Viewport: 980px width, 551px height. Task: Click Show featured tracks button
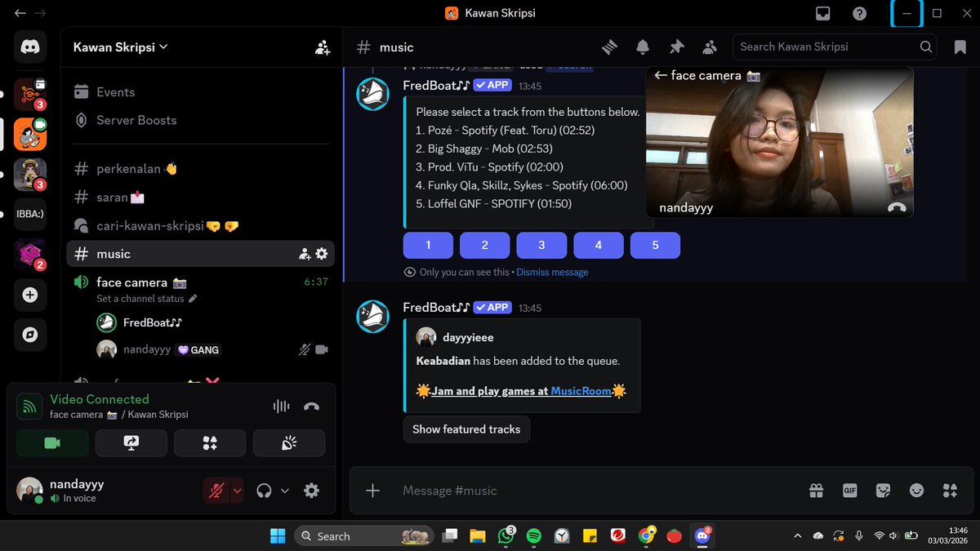coord(466,429)
